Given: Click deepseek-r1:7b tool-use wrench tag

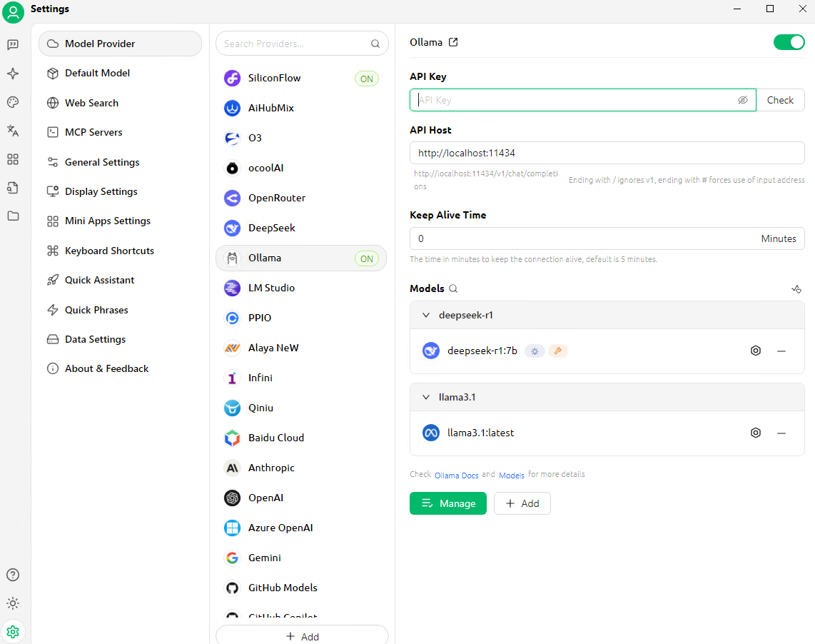Looking at the screenshot, I should 557,351.
